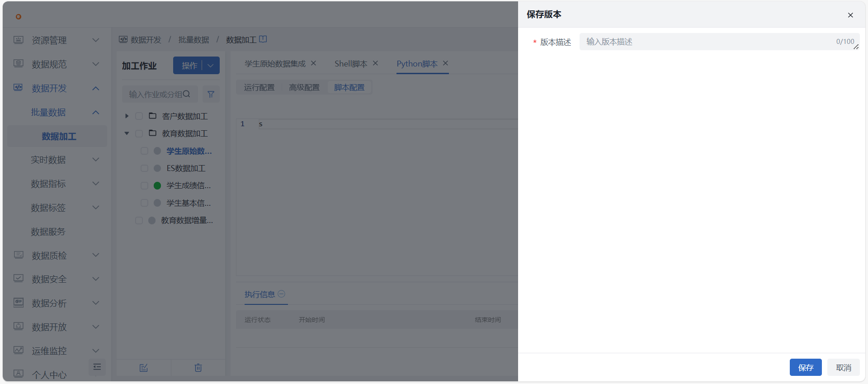This screenshot has height=384, width=868.
Task: Check the 客户数据加工 folder checkbox
Action: coord(139,116)
